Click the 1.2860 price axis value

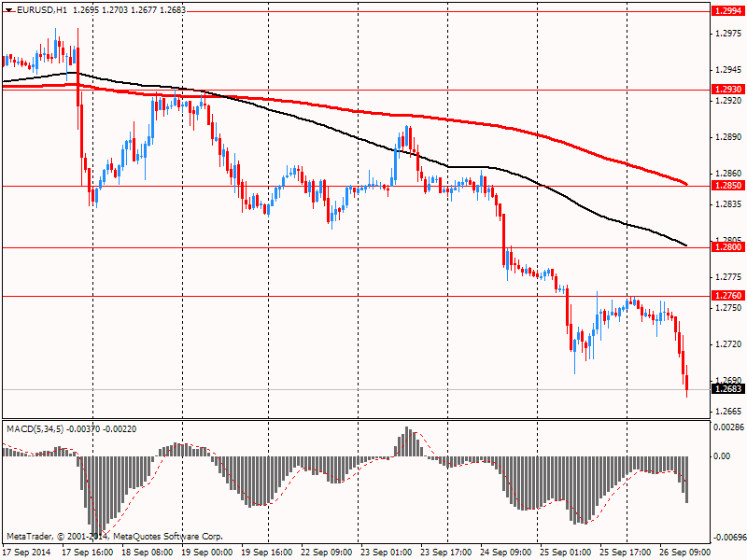(728, 174)
